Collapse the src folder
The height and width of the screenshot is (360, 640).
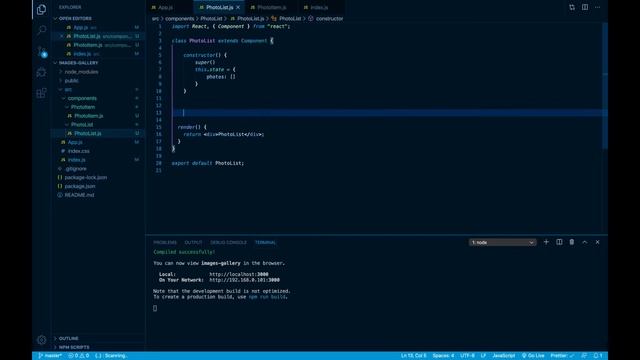[x=68, y=89]
